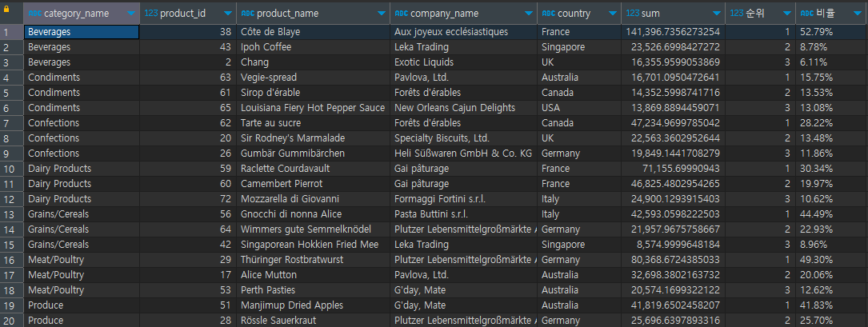Open product_id column filter dropdown arrow
Image resolution: width=868 pixels, height=327 pixels.
[228, 14]
